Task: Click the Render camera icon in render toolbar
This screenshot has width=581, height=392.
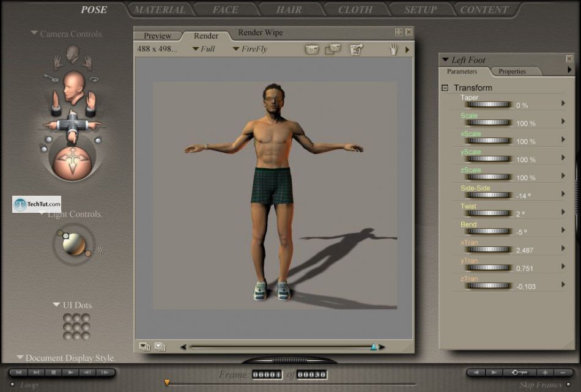Action: 312,49
